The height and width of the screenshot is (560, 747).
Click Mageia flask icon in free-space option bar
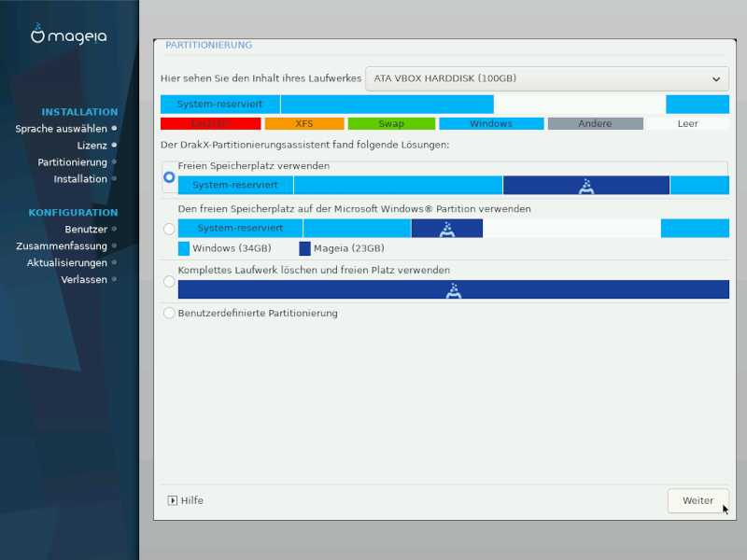585,186
